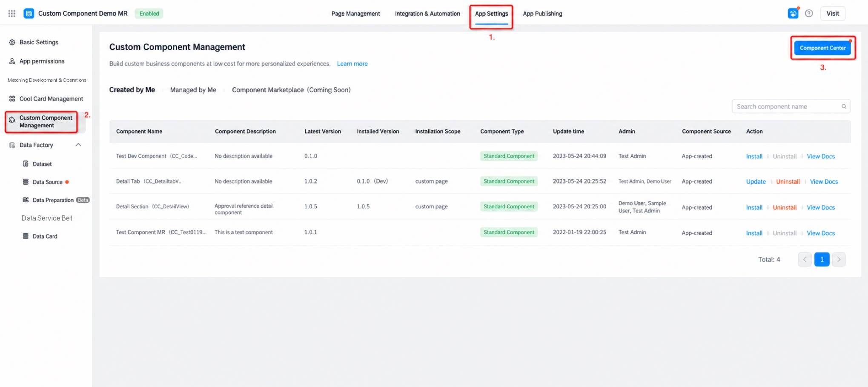Open the Page Management tab
Viewport: 868px width, 387px height.
click(x=355, y=14)
